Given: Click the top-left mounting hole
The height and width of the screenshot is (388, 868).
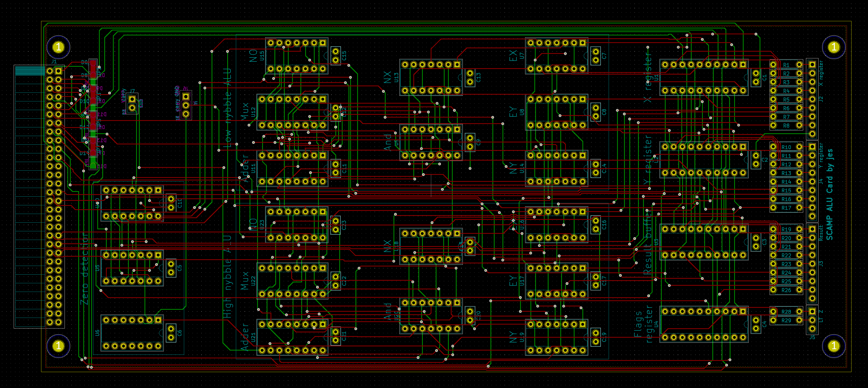Looking at the screenshot, I should pos(58,47).
